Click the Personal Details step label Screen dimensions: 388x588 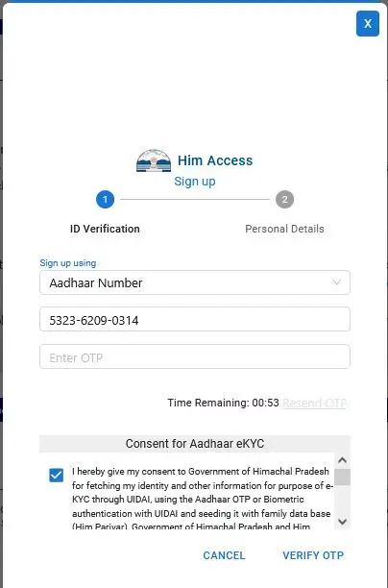pos(284,229)
